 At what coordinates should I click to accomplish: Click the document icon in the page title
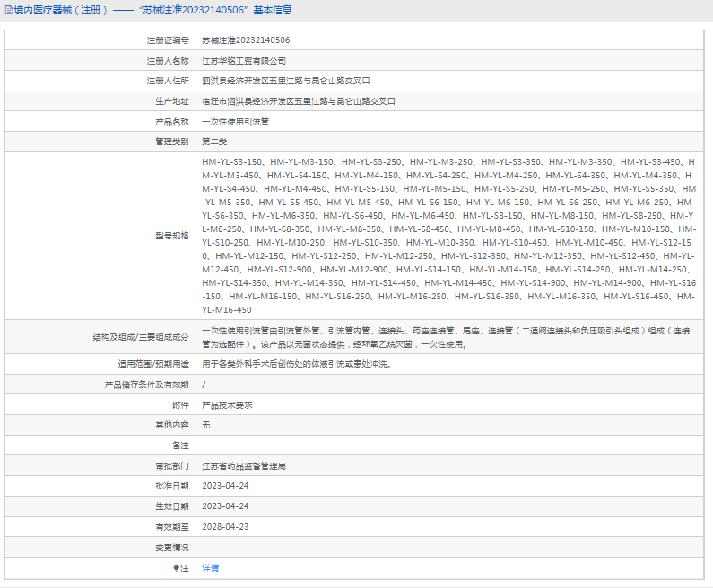coord(9,10)
